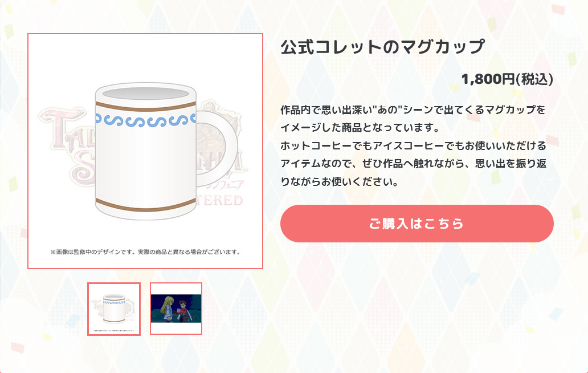Click the upper brown stripe on the mug

click(x=146, y=107)
